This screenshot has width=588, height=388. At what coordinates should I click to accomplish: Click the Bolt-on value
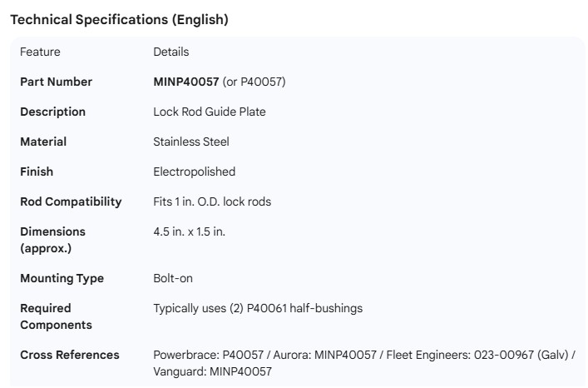click(173, 278)
